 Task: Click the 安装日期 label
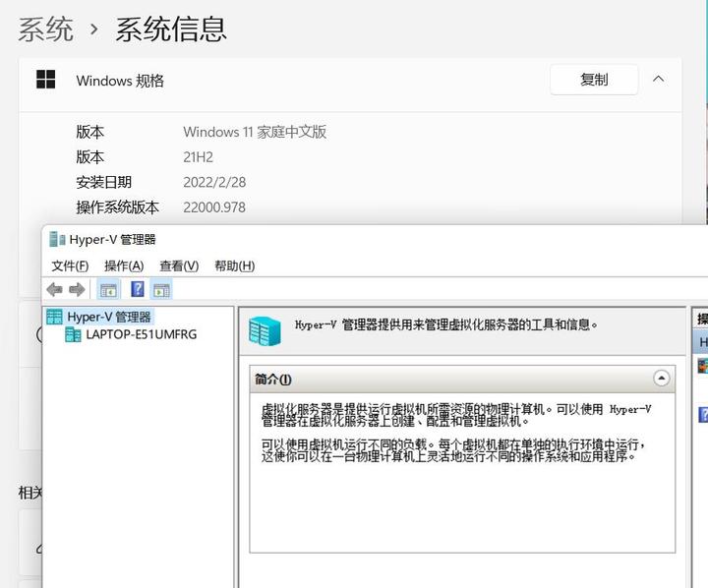pyautogui.click(x=104, y=183)
